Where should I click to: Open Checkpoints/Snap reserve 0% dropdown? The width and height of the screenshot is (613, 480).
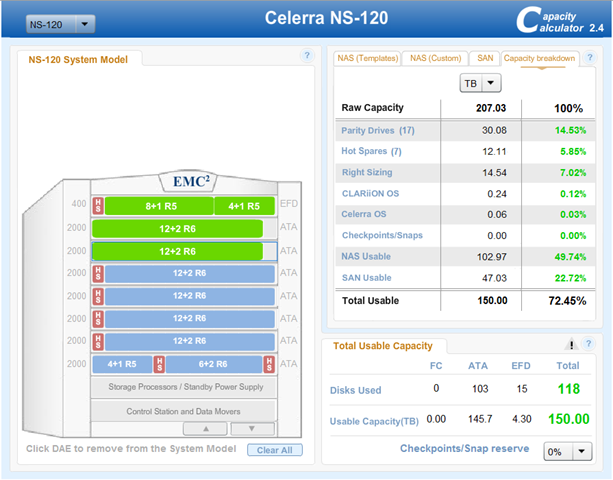(x=567, y=451)
